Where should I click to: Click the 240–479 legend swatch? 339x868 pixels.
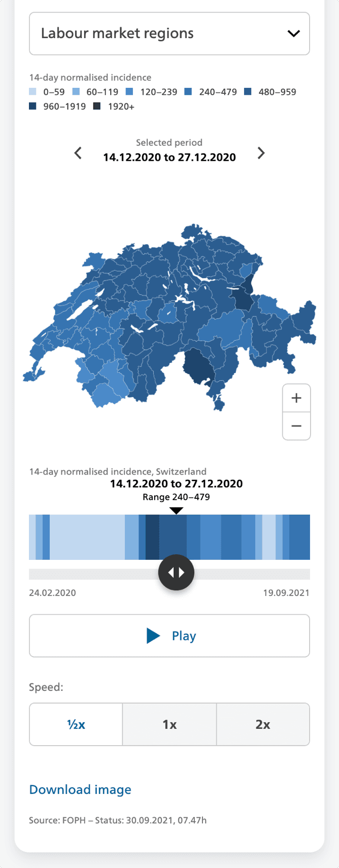(x=188, y=92)
